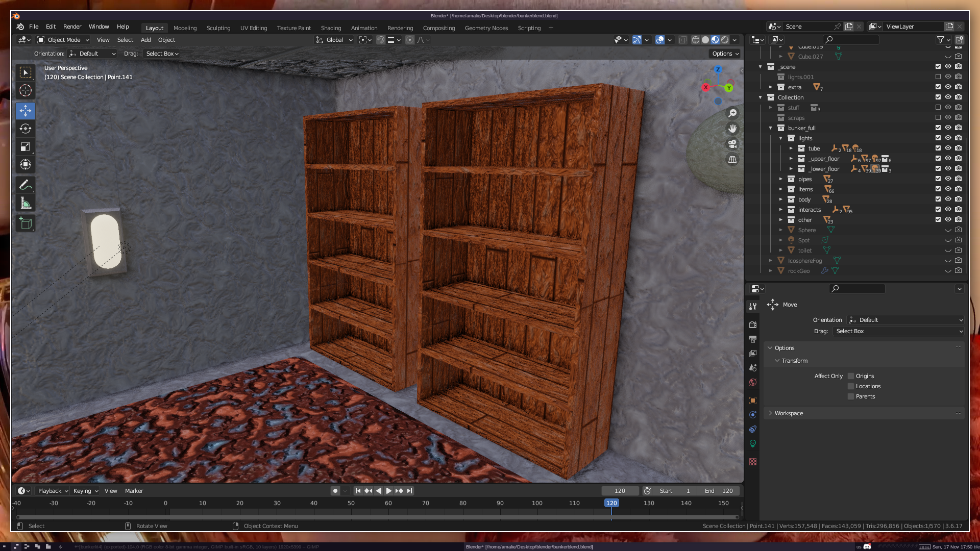Open the Object Mode dropdown
Image resolution: width=980 pixels, height=551 pixels.
[x=63, y=40]
